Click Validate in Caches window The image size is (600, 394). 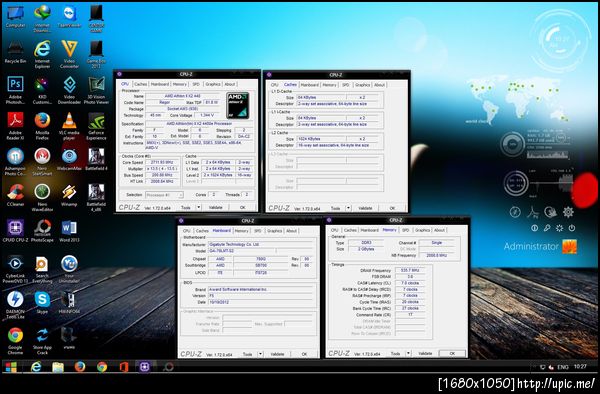(x=365, y=208)
